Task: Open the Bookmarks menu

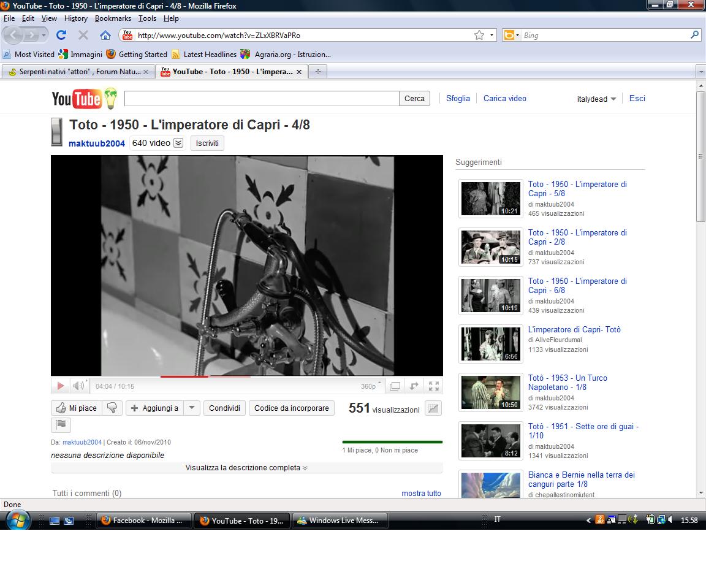Action: point(113,18)
